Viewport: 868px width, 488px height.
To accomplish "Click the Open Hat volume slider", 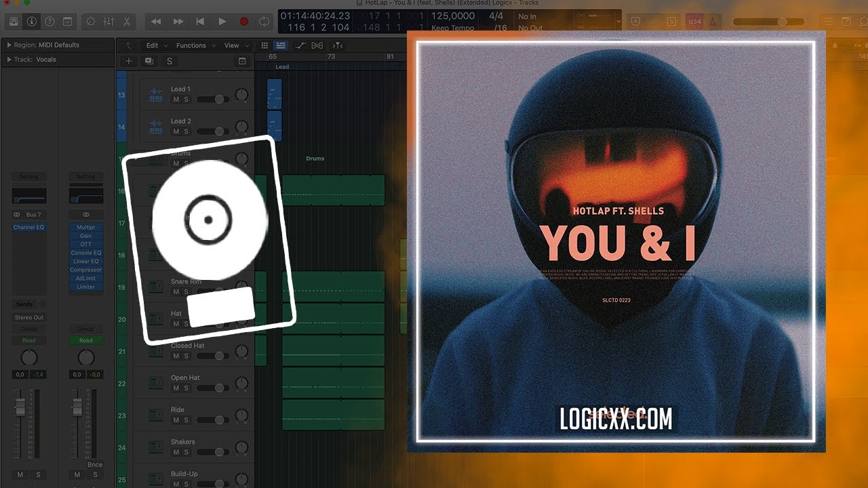I will tap(213, 388).
